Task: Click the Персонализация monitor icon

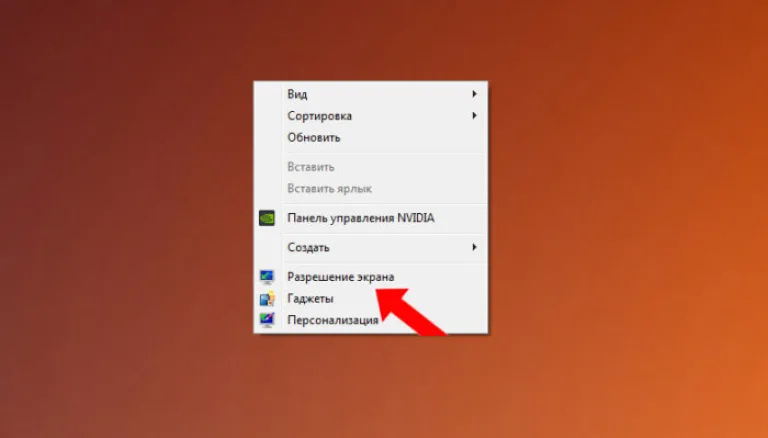Action: coord(267,320)
